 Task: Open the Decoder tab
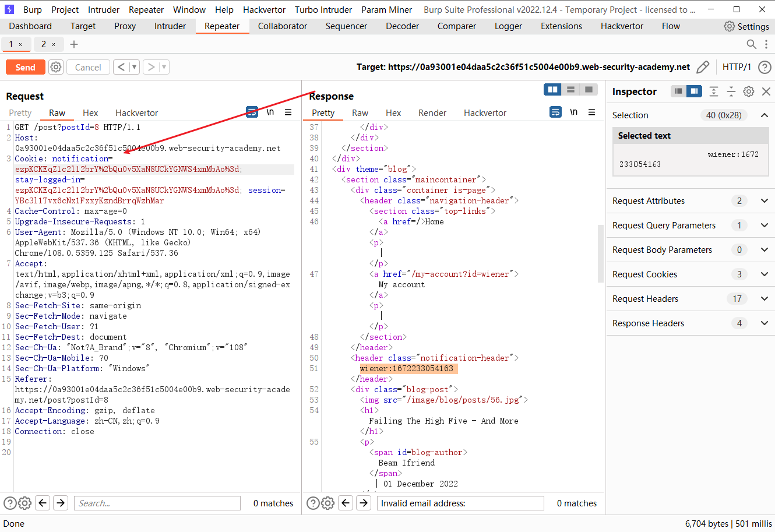pyautogui.click(x=402, y=26)
